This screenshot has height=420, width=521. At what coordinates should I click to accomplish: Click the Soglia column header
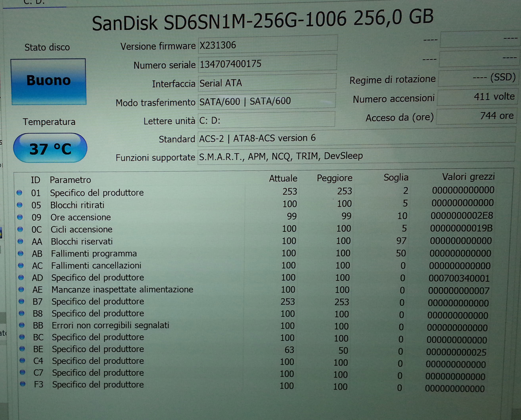point(396,177)
